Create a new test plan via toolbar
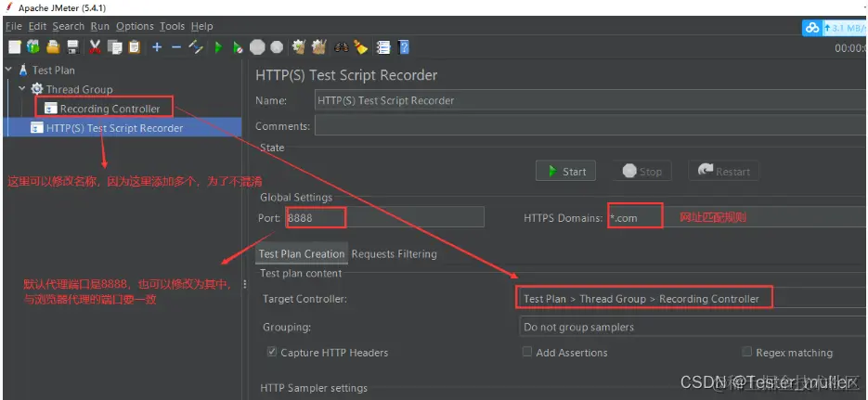 15,47
